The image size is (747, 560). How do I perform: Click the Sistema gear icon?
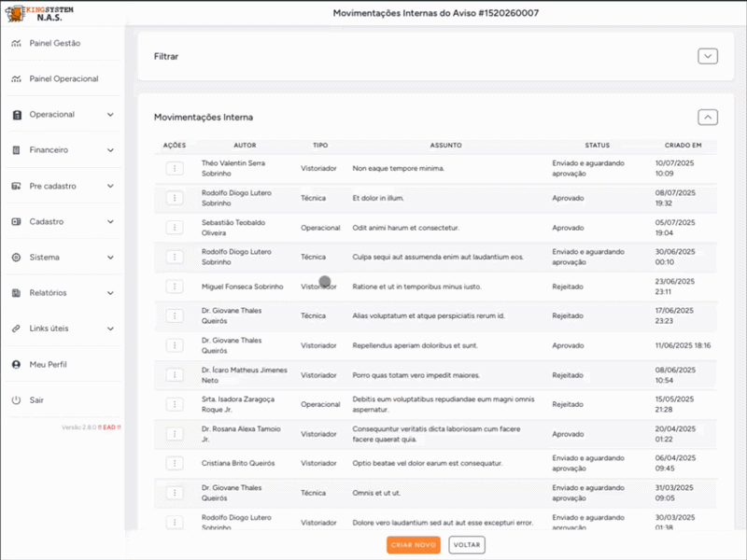[16, 258]
